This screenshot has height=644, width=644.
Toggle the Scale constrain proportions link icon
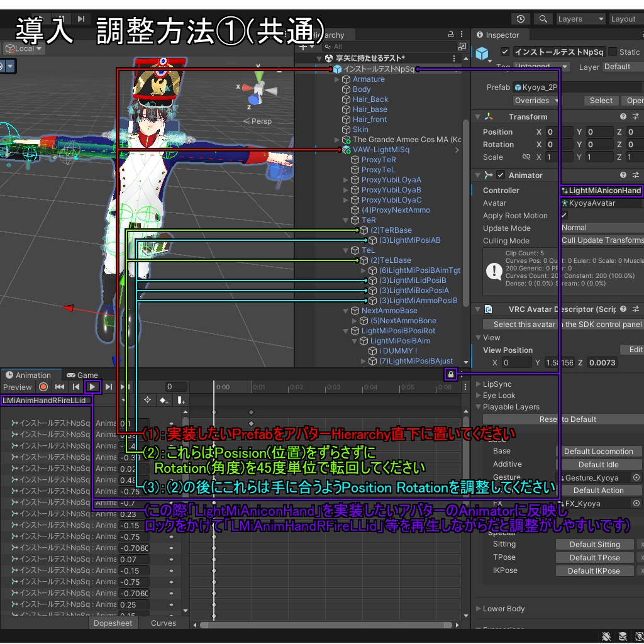click(x=526, y=157)
